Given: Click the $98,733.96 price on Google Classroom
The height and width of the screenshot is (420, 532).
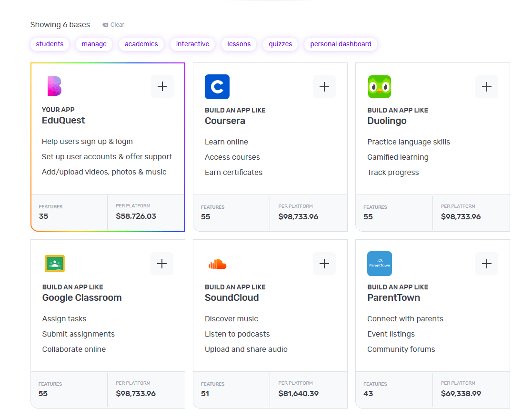Looking at the screenshot, I should pyautogui.click(x=136, y=393).
